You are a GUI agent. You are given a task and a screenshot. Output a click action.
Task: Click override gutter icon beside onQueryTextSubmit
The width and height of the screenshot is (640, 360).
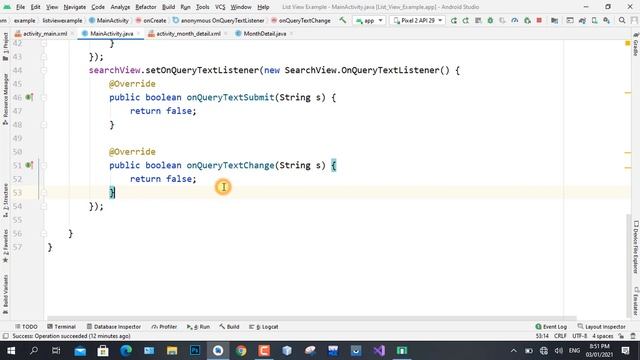[29, 97]
